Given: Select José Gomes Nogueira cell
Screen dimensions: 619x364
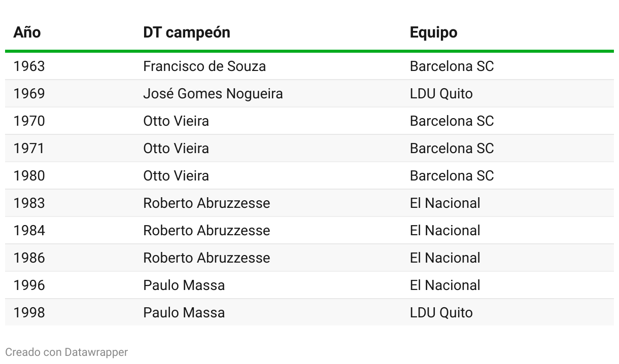Looking at the screenshot, I should click(213, 94).
